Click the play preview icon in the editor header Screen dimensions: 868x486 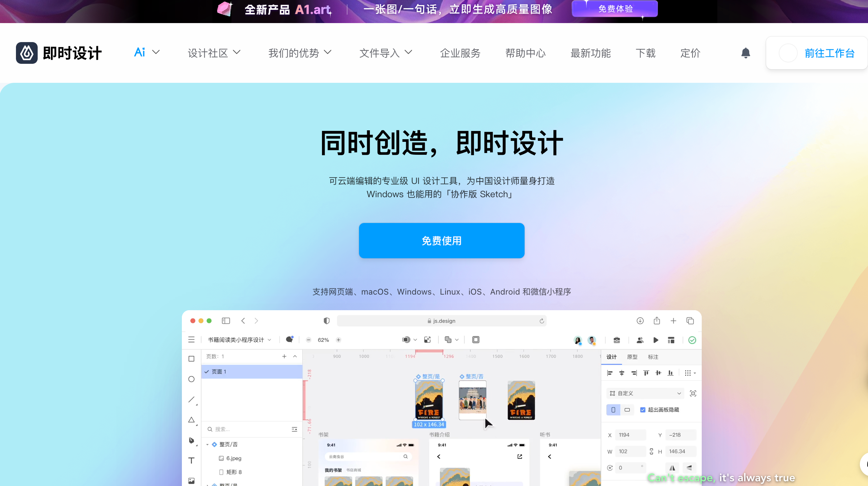pos(655,340)
